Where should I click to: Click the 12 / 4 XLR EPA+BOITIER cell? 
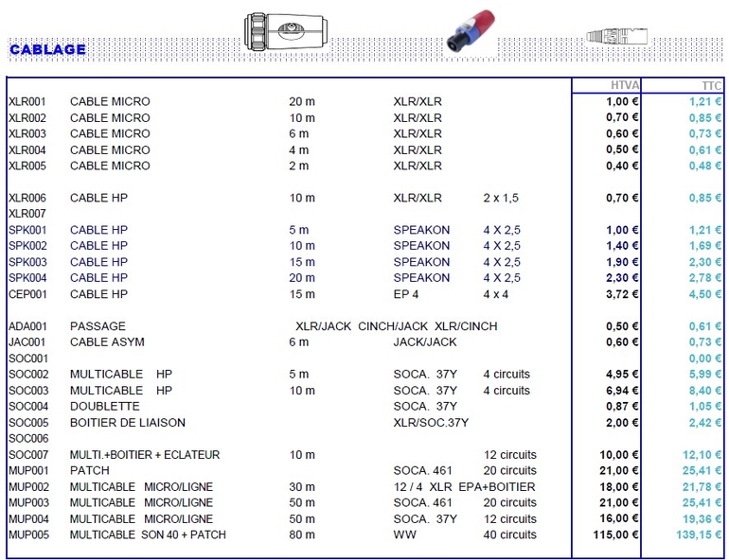pyautogui.click(x=464, y=486)
